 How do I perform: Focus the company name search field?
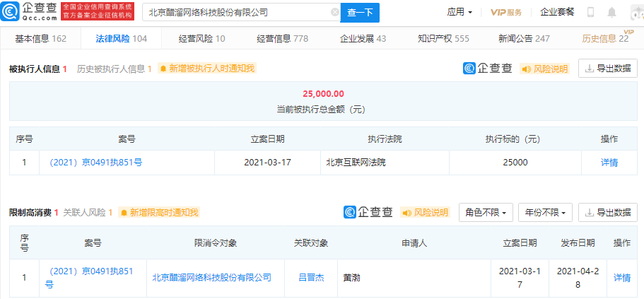point(238,13)
